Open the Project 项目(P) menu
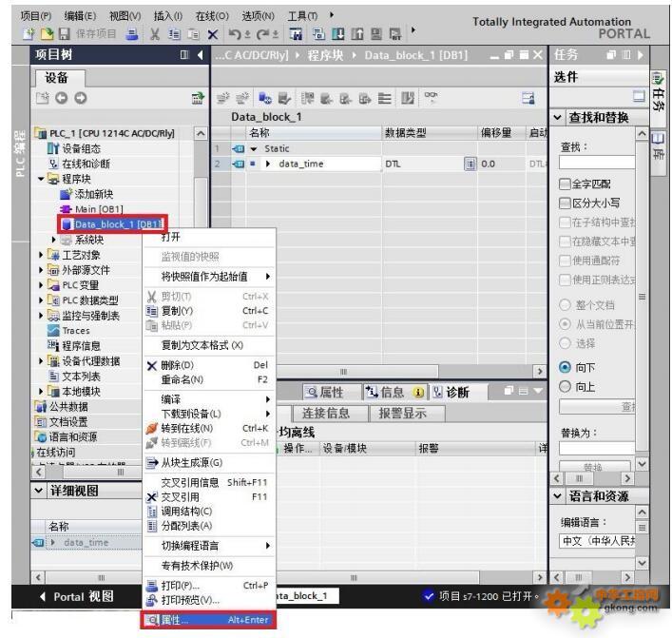 (x=36, y=16)
